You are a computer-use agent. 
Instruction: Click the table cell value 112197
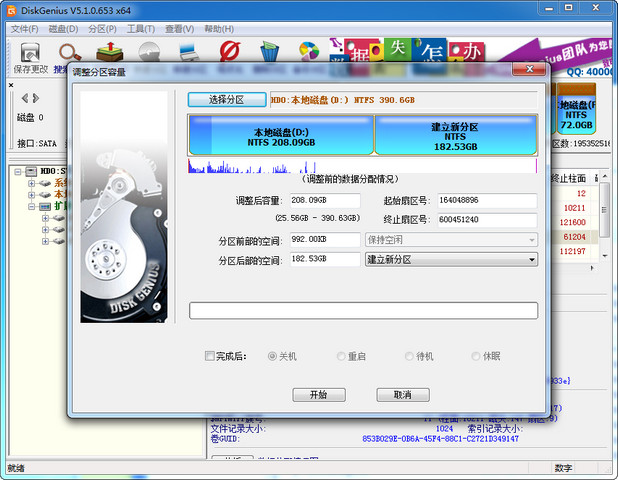point(572,251)
